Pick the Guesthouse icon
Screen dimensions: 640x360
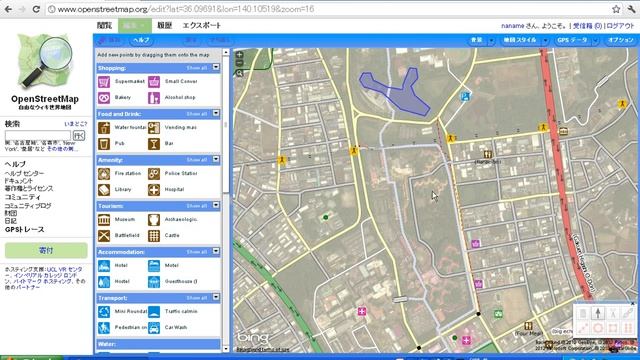click(154, 282)
